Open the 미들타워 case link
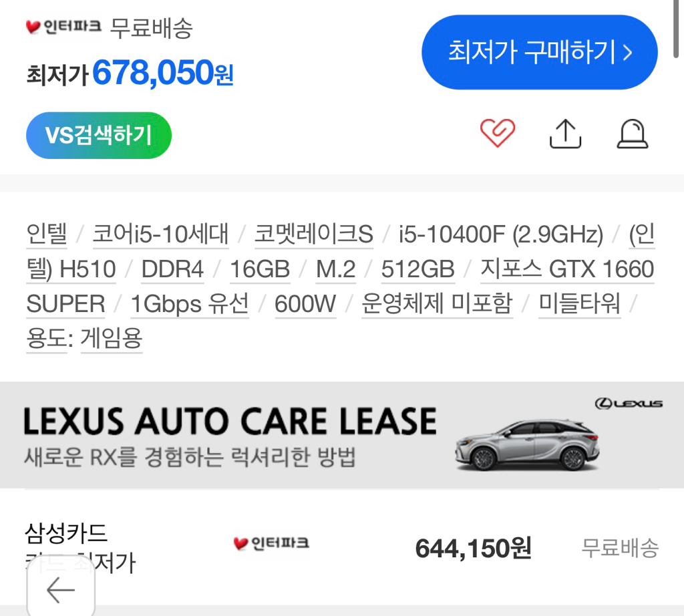684x616 pixels. tap(579, 304)
